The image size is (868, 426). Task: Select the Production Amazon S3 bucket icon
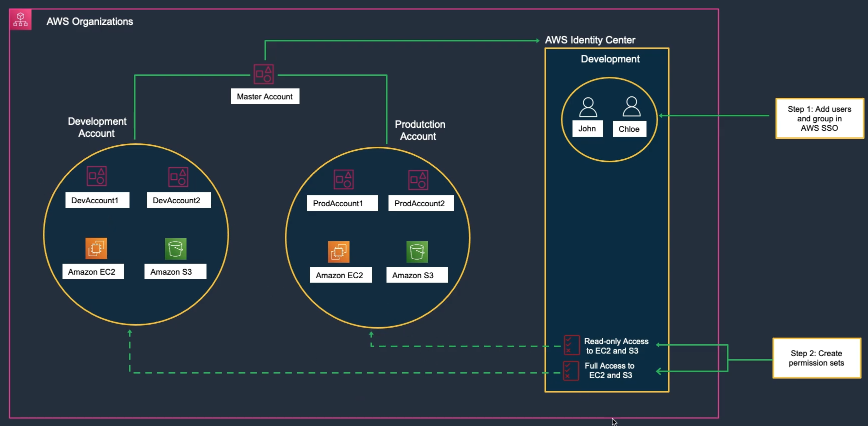(x=417, y=252)
